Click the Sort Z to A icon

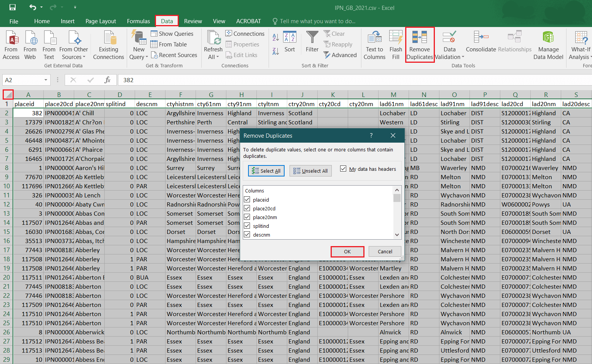pos(276,51)
